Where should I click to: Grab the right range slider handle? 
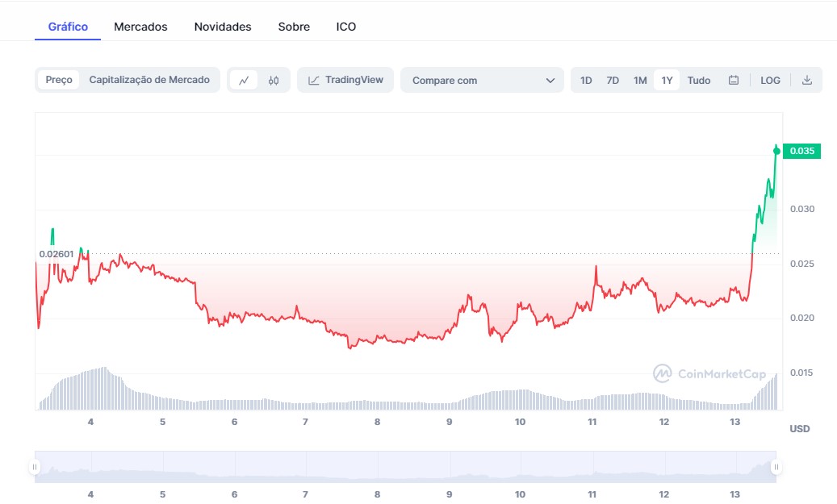click(x=776, y=467)
